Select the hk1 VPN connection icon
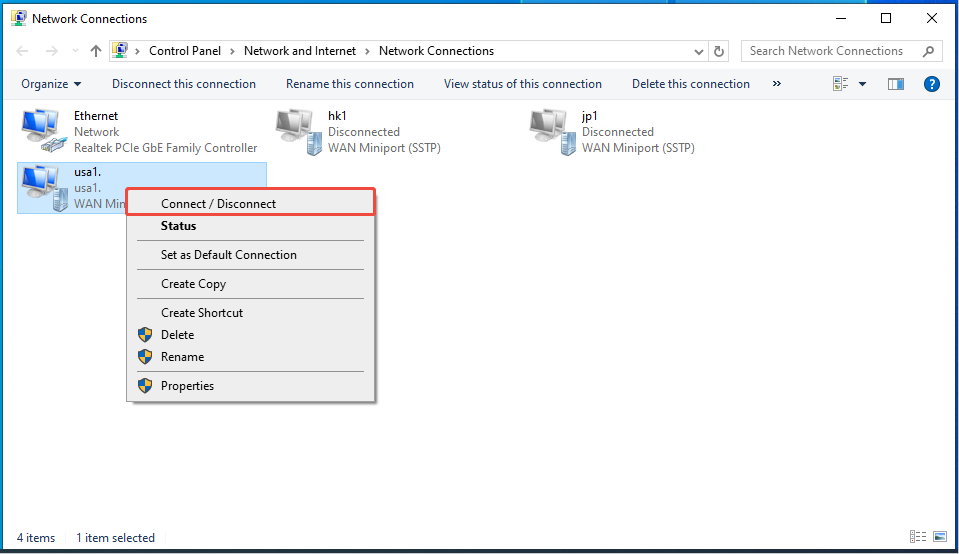The width and height of the screenshot is (959, 554). [298, 132]
